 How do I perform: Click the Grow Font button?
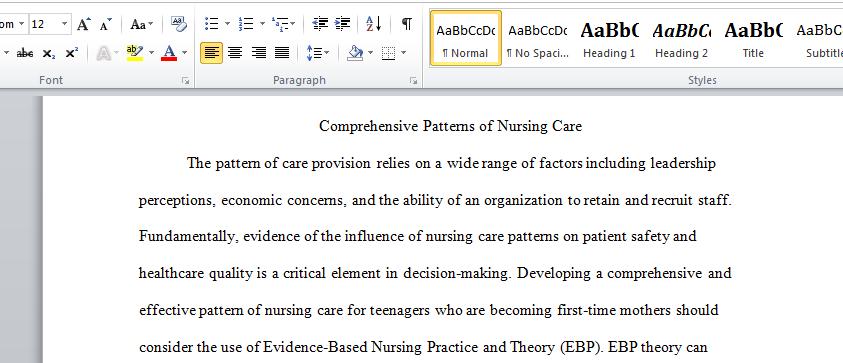(x=84, y=24)
